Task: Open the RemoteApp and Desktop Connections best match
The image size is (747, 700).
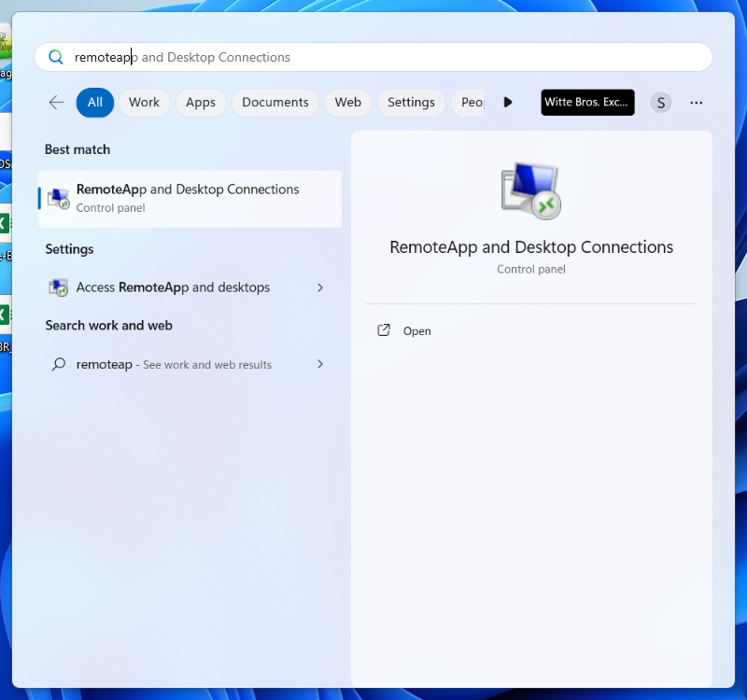Action: 190,199
